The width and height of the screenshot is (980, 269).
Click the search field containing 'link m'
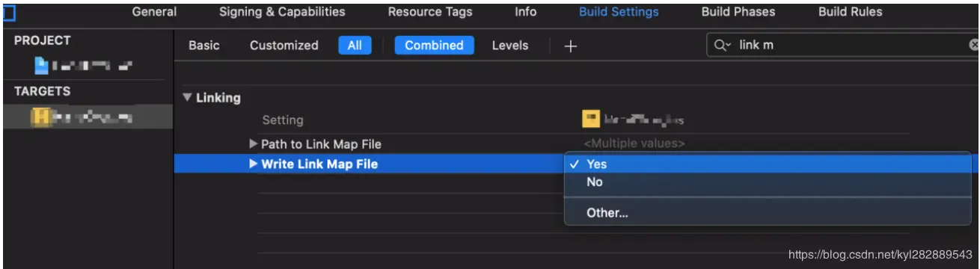[842, 46]
